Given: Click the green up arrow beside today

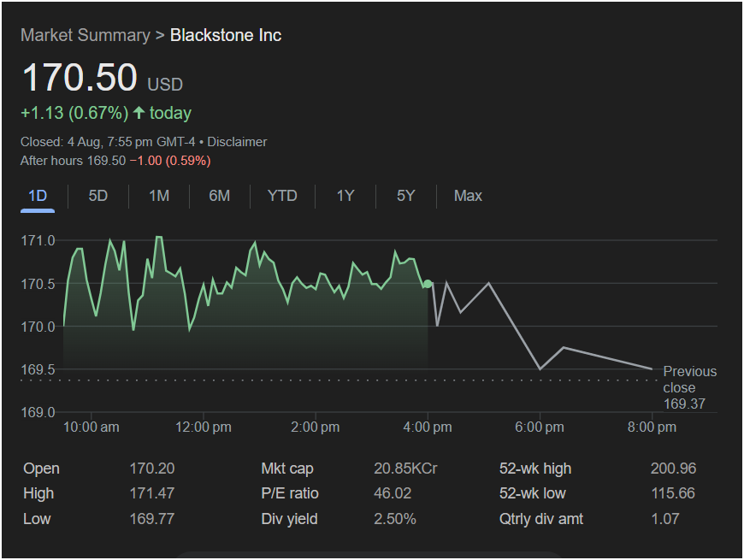Looking at the screenshot, I should 139,113.
